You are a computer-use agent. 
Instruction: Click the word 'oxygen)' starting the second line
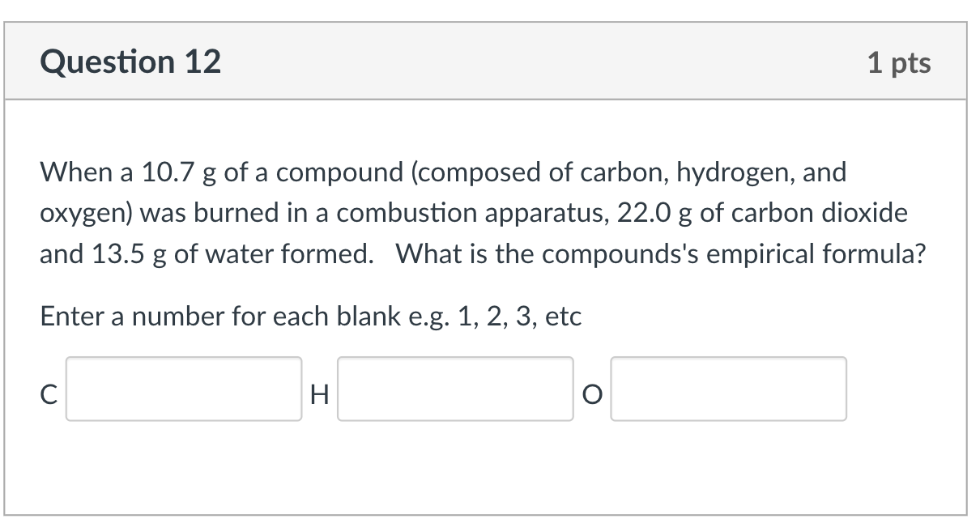(x=90, y=214)
